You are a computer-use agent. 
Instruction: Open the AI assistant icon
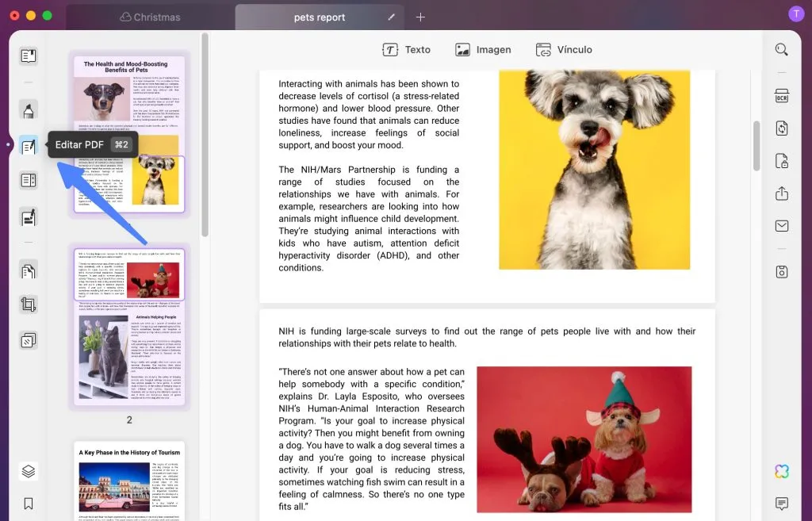781,471
